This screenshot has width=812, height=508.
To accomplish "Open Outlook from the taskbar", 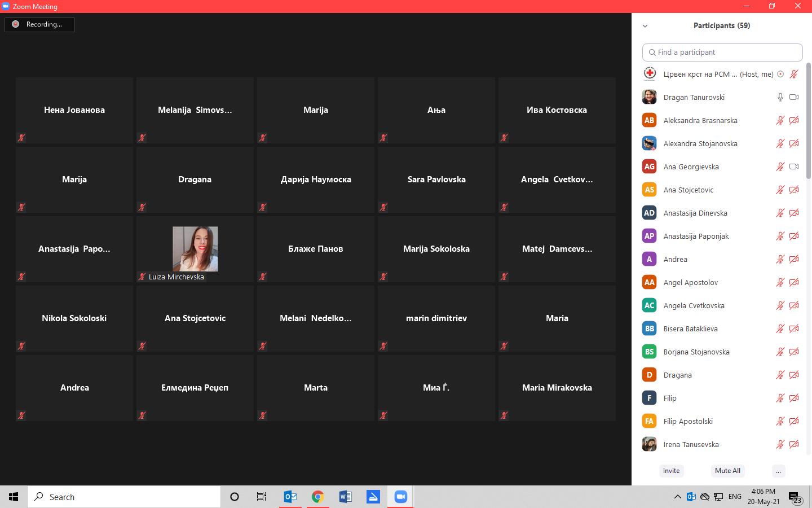I will coord(290,497).
